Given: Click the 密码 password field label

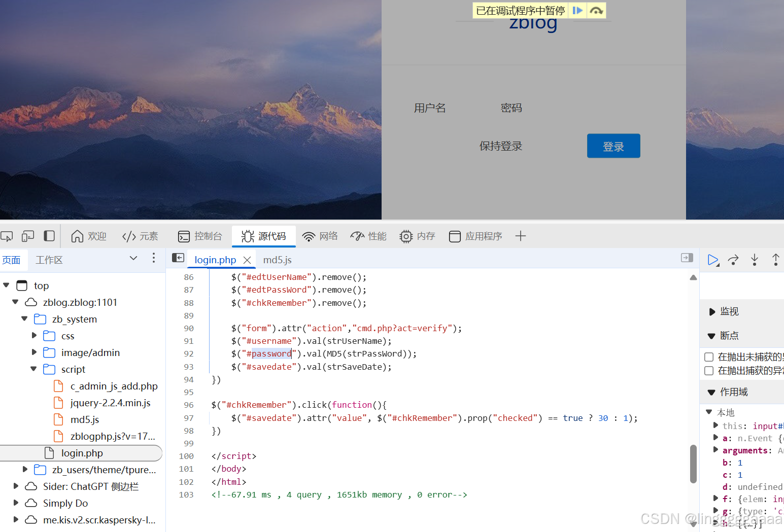Looking at the screenshot, I should click(x=511, y=108).
